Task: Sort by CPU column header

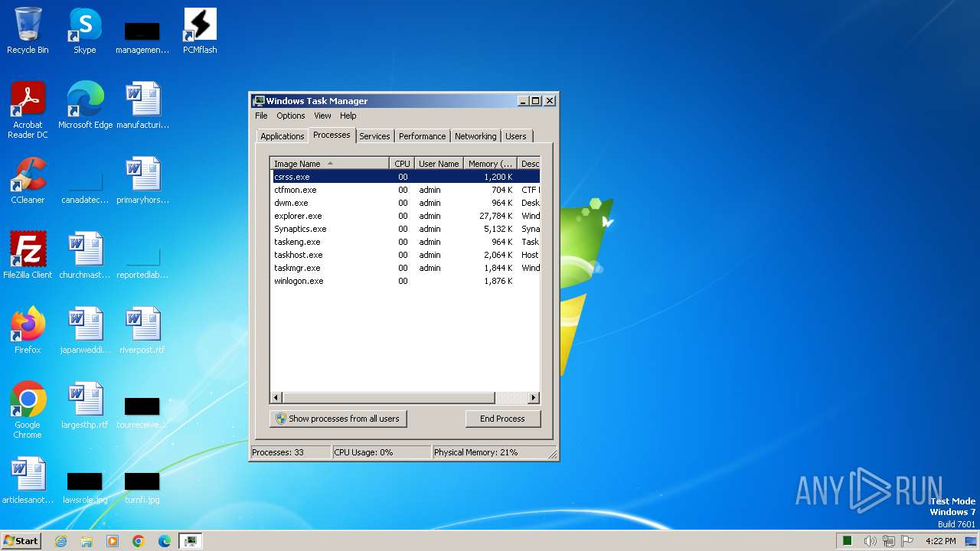Action: coord(402,164)
